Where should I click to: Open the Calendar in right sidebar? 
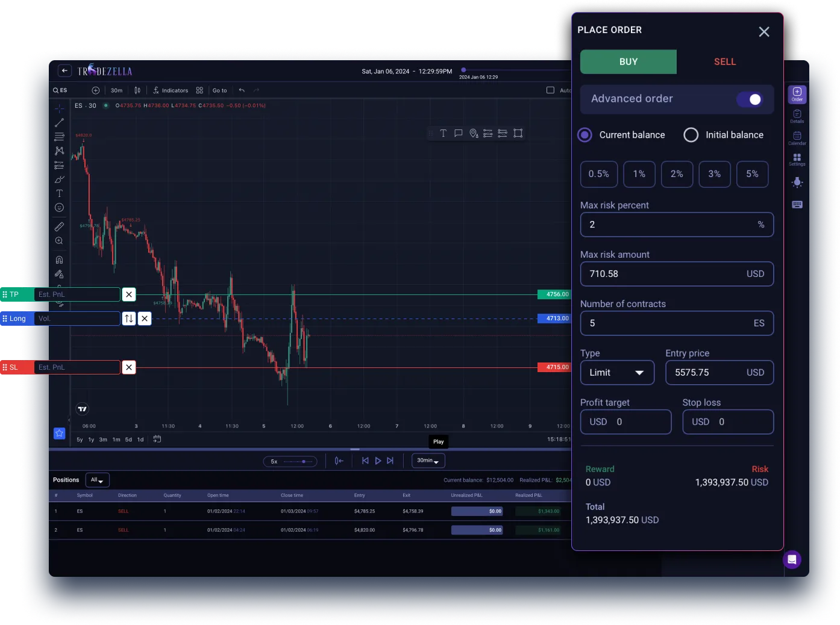click(x=797, y=138)
